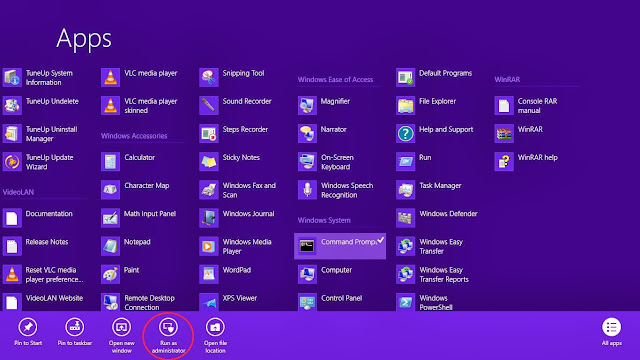This screenshot has height=360, width=640.
Task: Launch Math Input Panel
Action: click(x=139, y=218)
